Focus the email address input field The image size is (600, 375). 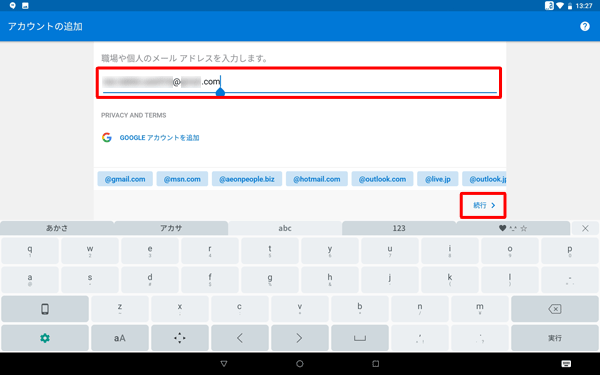click(x=299, y=83)
